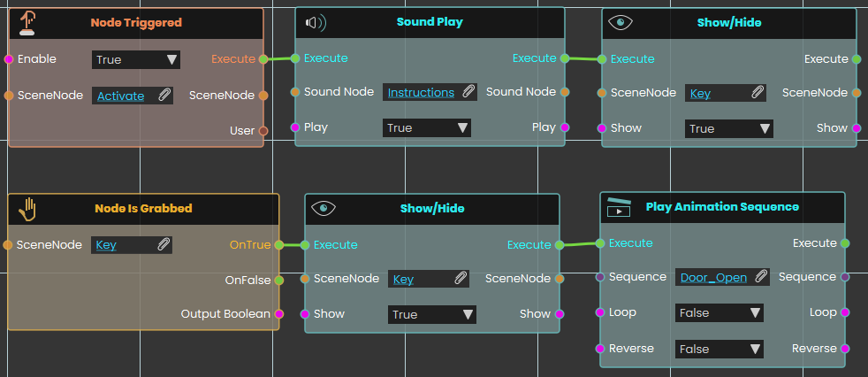This screenshot has width=868, height=377.
Task: Toggle the eye icon on top-right Show/Hide node
Action: (x=621, y=23)
